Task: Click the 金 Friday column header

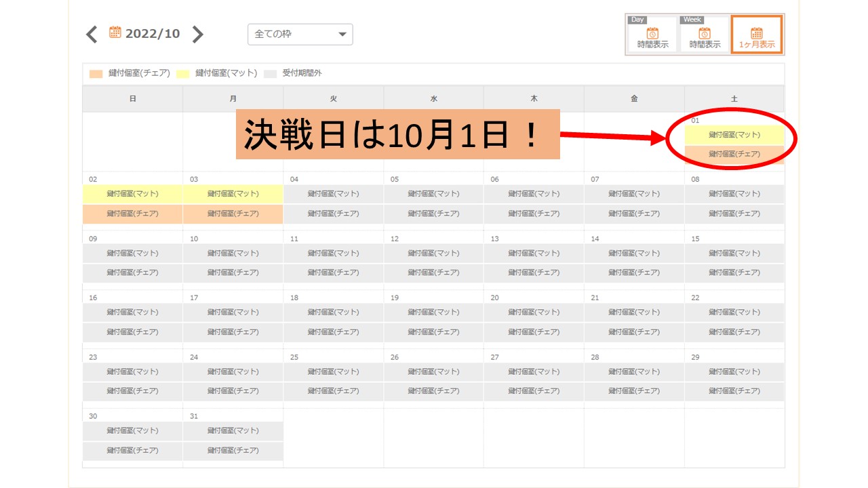Action: click(635, 99)
